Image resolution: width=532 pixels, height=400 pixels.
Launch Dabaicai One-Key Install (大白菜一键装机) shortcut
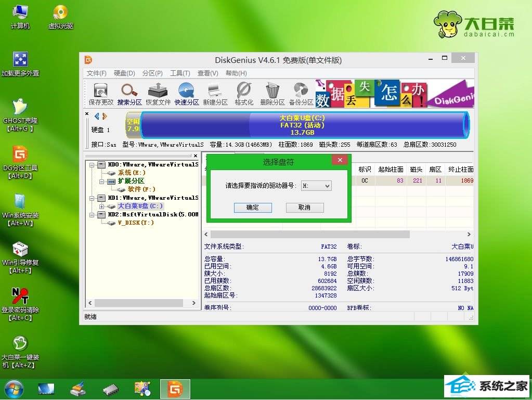click(x=20, y=352)
